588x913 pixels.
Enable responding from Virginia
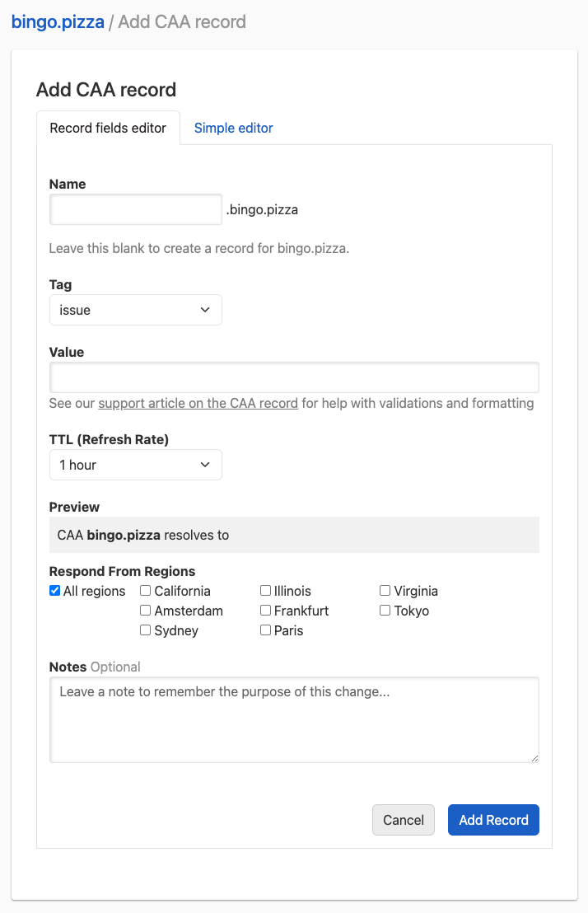[x=385, y=591]
